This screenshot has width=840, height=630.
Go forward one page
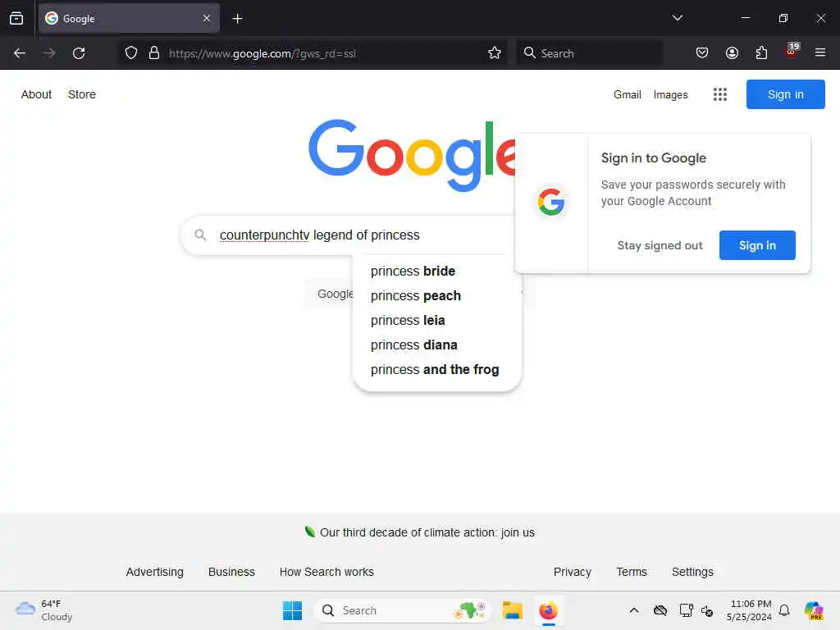point(49,53)
